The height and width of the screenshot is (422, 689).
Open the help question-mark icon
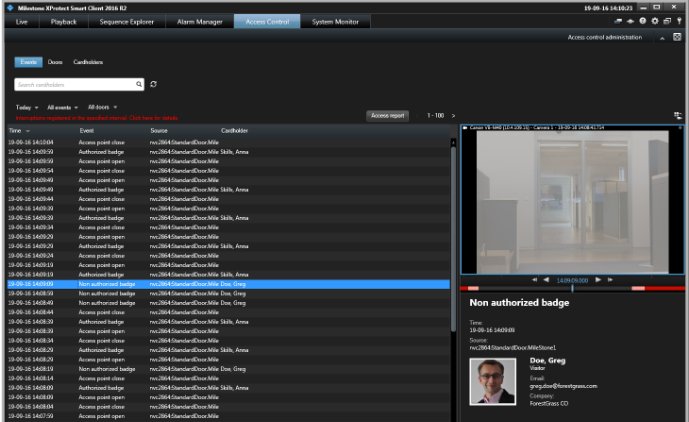(642, 21)
